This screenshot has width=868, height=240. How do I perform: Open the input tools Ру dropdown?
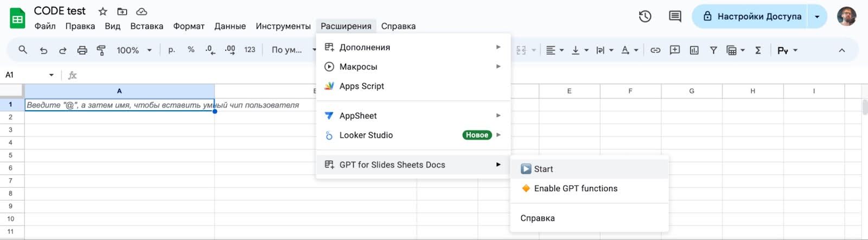tap(787, 50)
